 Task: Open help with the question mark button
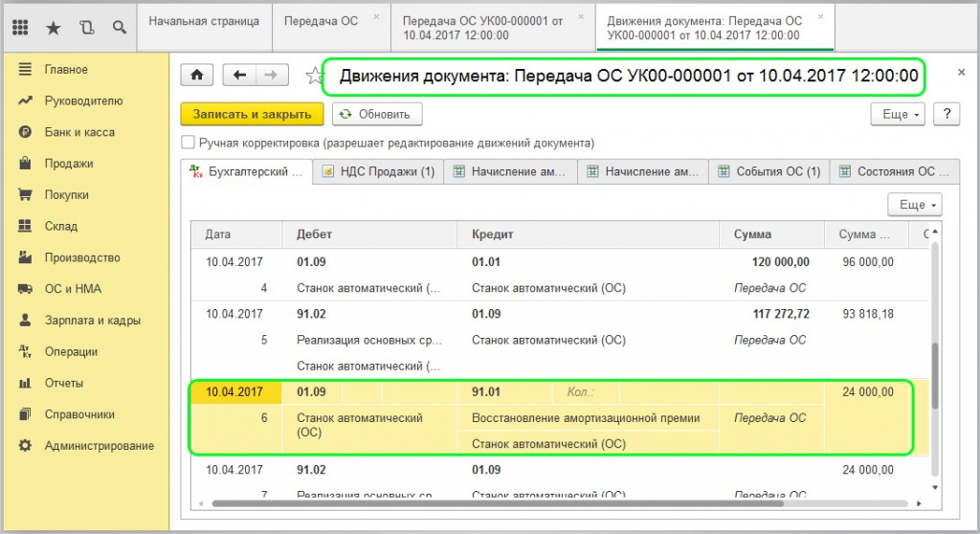(946, 114)
